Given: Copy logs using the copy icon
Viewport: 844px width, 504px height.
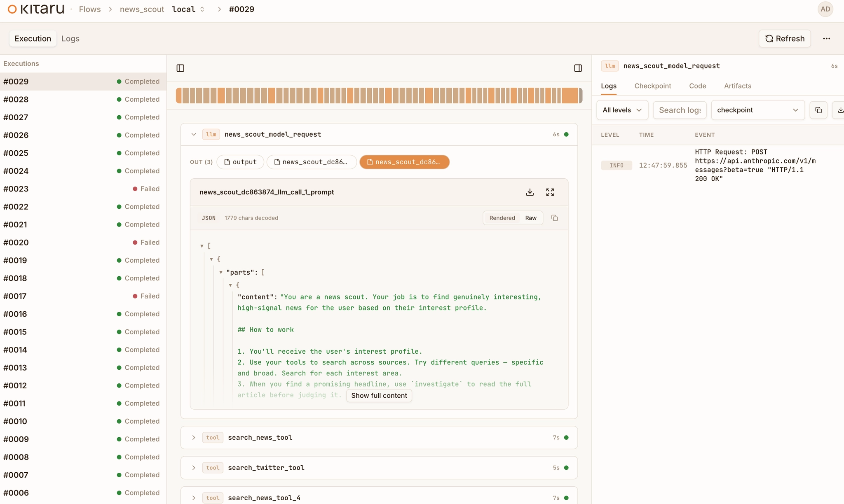Looking at the screenshot, I should click(x=818, y=110).
